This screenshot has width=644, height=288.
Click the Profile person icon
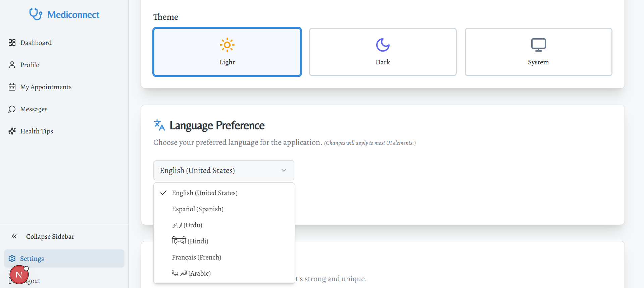12,65
